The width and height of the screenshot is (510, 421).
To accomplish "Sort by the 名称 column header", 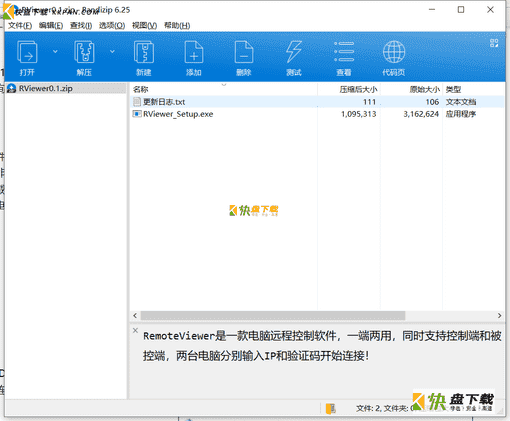I will 223,89.
